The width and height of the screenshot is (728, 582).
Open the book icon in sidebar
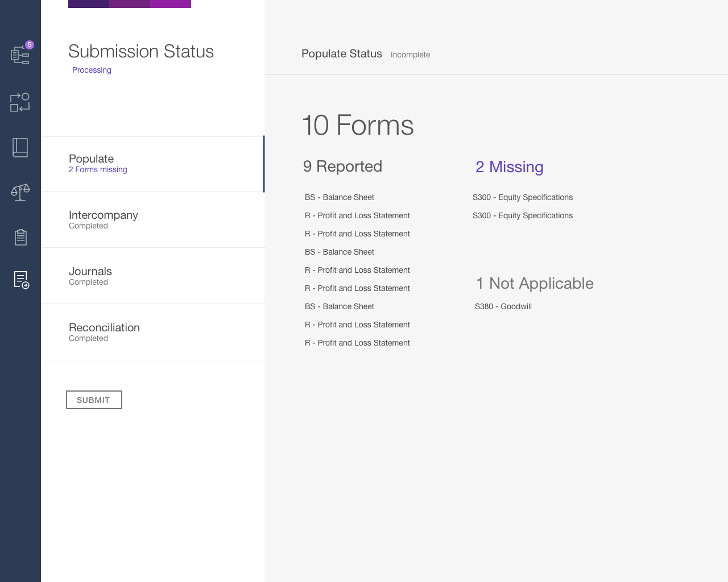click(x=20, y=148)
